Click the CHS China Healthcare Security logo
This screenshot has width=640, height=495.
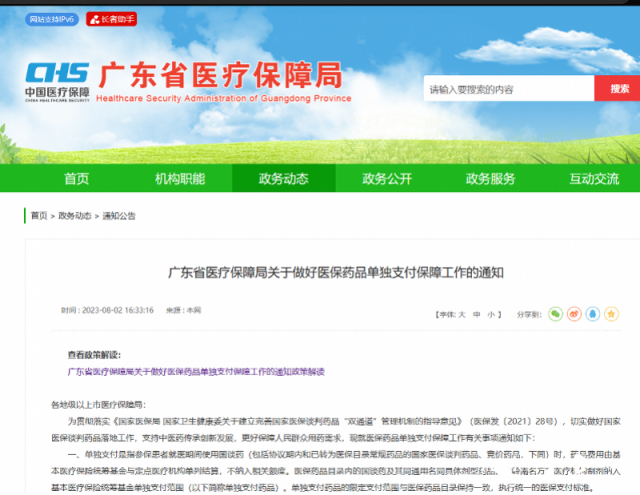57,82
